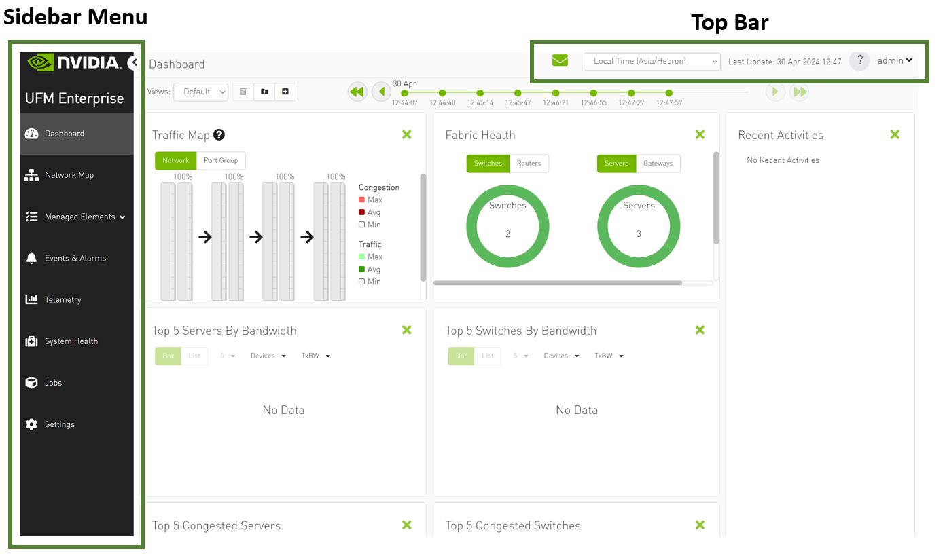The image size is (945, 560).
Task: Open Network Map from sidebar
Action: tap(69, 175)
